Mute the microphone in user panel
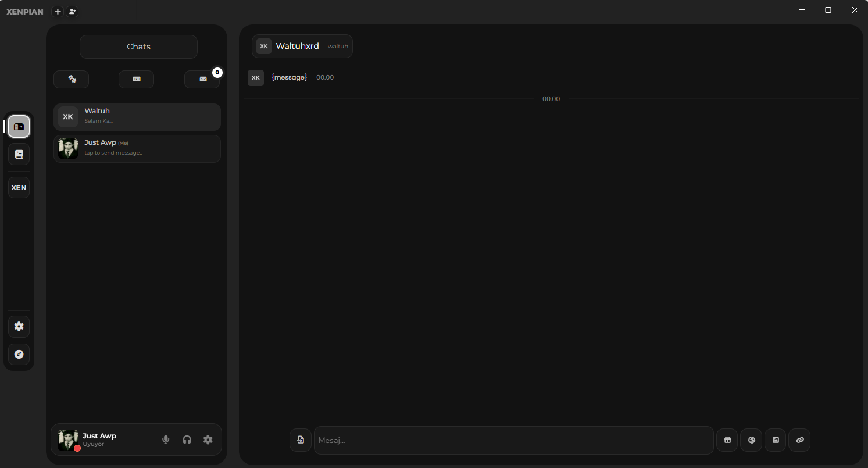This screenshot has width=868, height=468. pyautogui.click(x=166, y=440)
